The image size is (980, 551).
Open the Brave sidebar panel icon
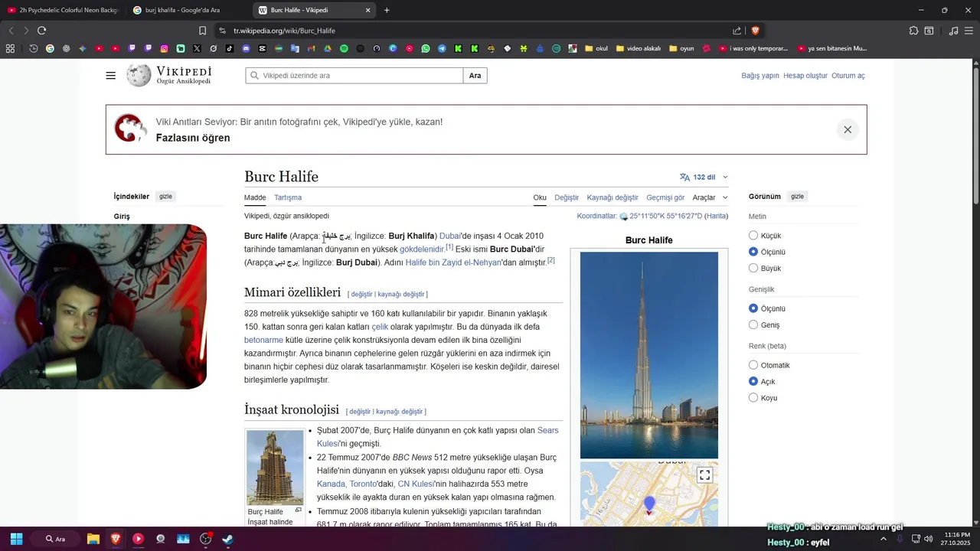(x=929, y=31)
